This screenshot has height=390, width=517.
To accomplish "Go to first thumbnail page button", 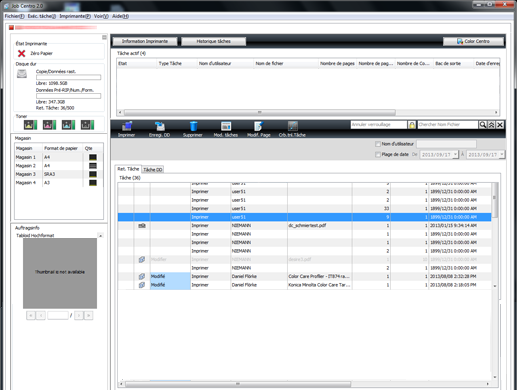I will pos(31,315).
